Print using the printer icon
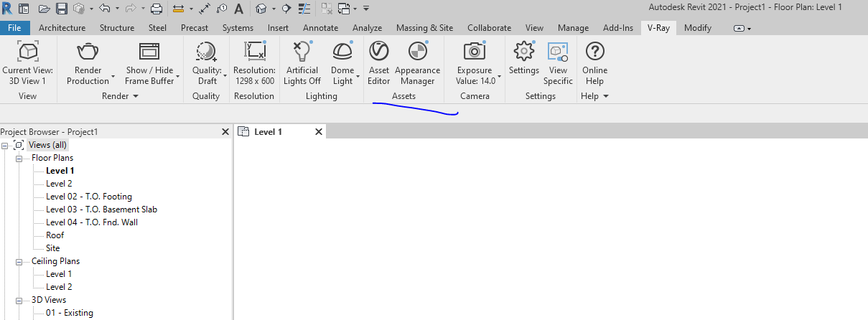Screen dimensions: 868x320 [157, 9]
